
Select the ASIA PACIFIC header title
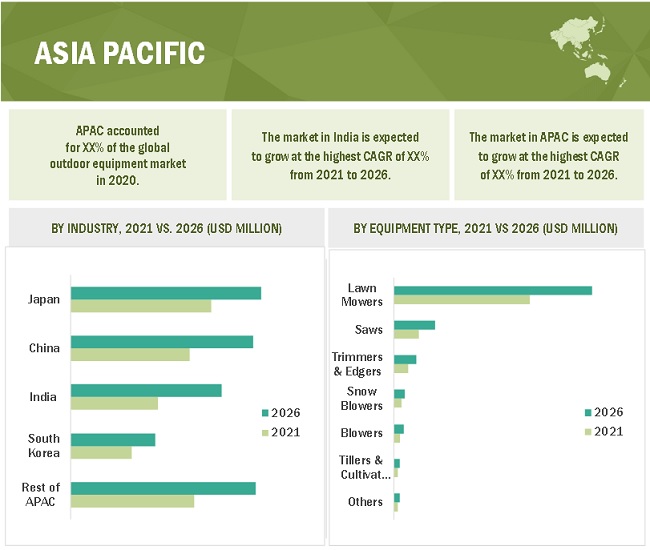pos(120,53)
